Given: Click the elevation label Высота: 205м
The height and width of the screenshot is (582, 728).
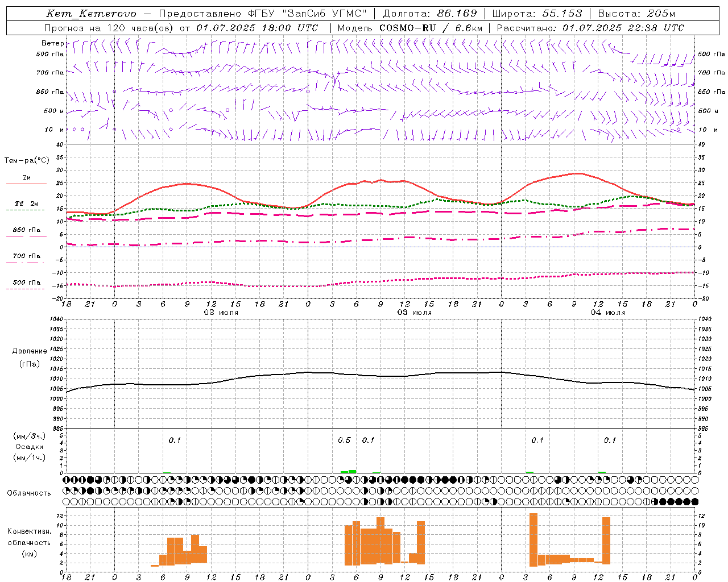Looking at the screenshot, I should 636,14.
